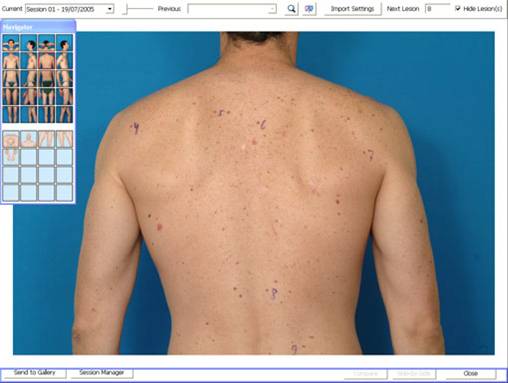Image resolution: width=508 pixels, height=383 pixels.
Task: Select the second thumbnail in the lower Navigator grid
Action: (29, 139)
